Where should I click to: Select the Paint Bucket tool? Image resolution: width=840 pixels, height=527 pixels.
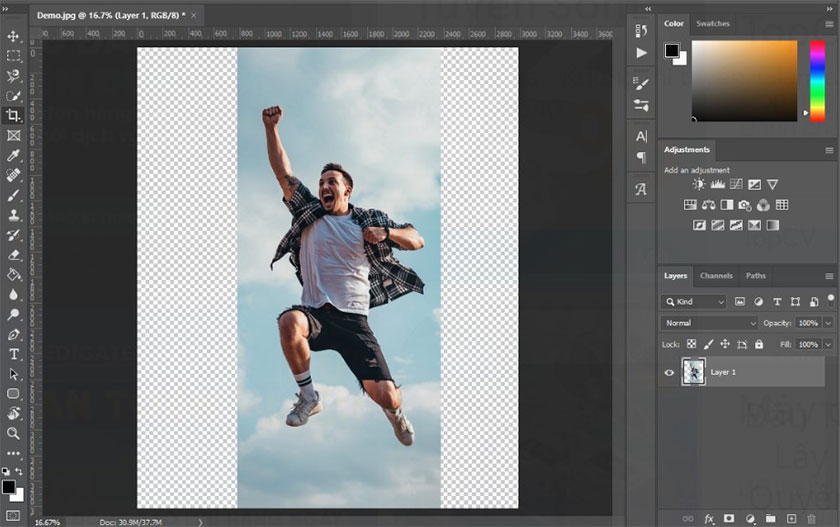(13, 274)
